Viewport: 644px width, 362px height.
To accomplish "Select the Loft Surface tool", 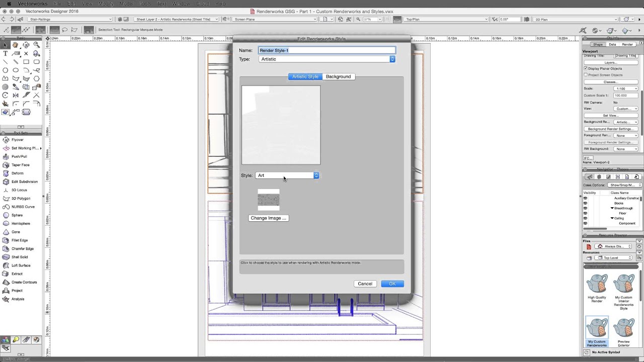I will pyautogui.click(x=21, y=265).
